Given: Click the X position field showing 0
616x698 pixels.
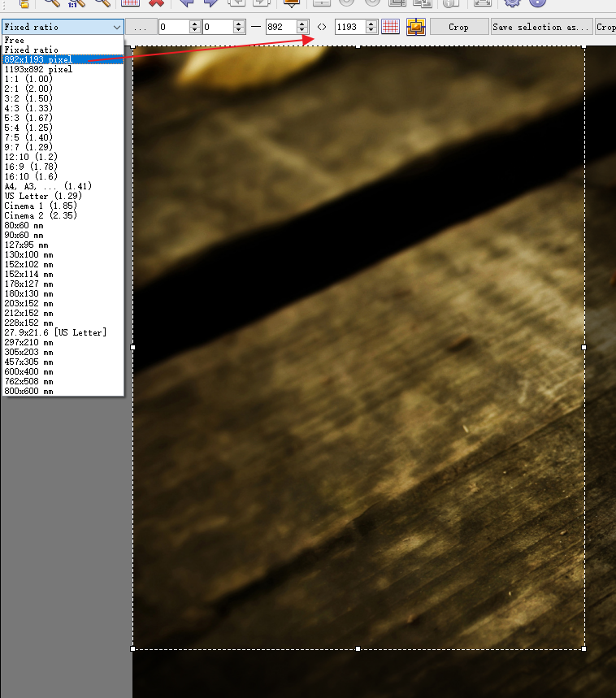Looking at the screenshot, I should tap(174, 27).
